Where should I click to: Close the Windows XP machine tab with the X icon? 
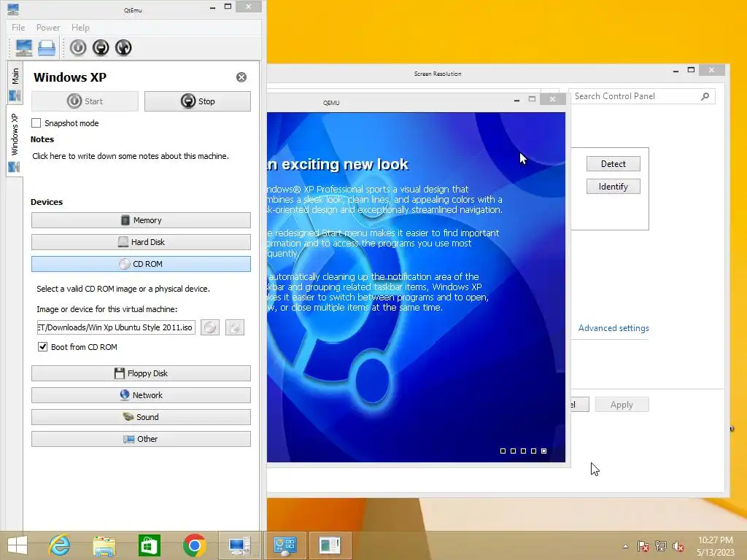[x=241, y=77]
